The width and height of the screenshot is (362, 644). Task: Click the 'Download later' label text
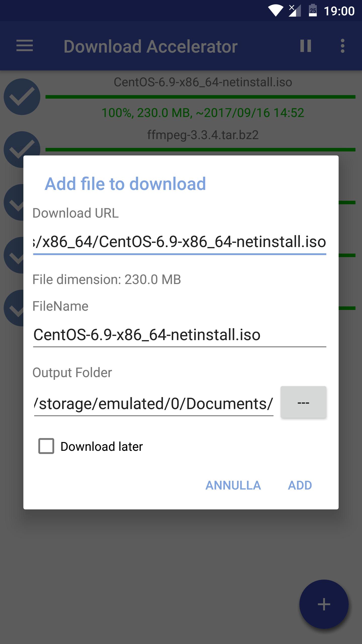[x=102, y=447]
